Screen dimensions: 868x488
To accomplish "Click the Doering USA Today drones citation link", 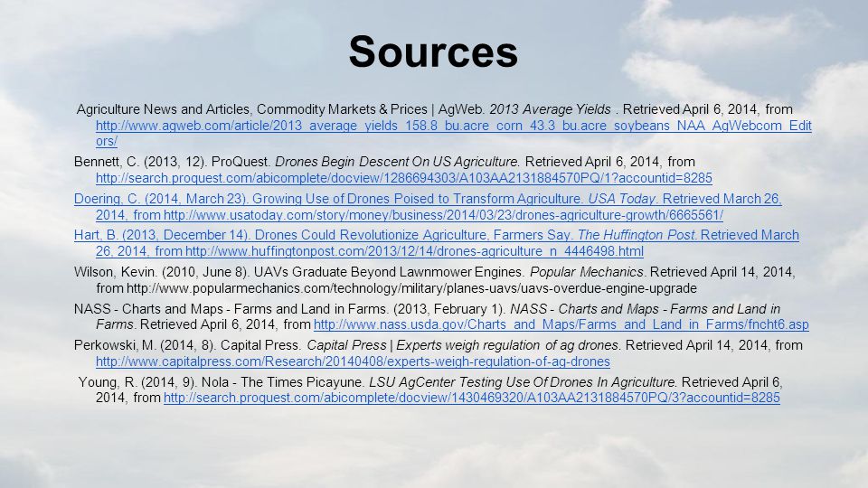I will click(x=428, y=207).
